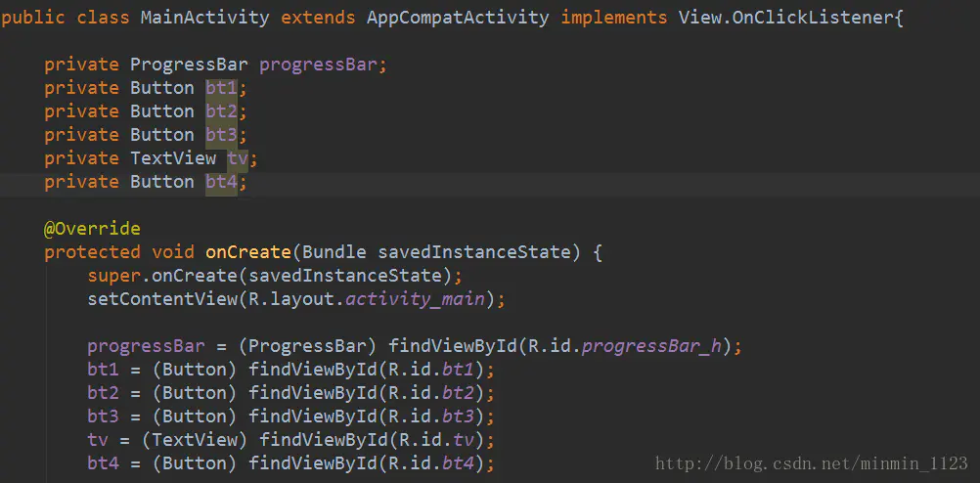Image resolution: width=980 pixels, height=483 pixels.
Task: Click highlighted "bt3" in private Button declaration
Action: point(221,135)
